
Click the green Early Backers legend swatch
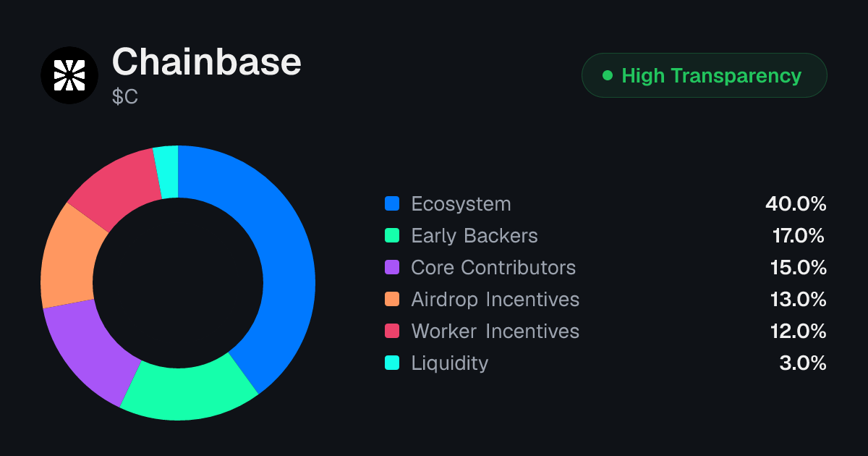coord(392,236)
